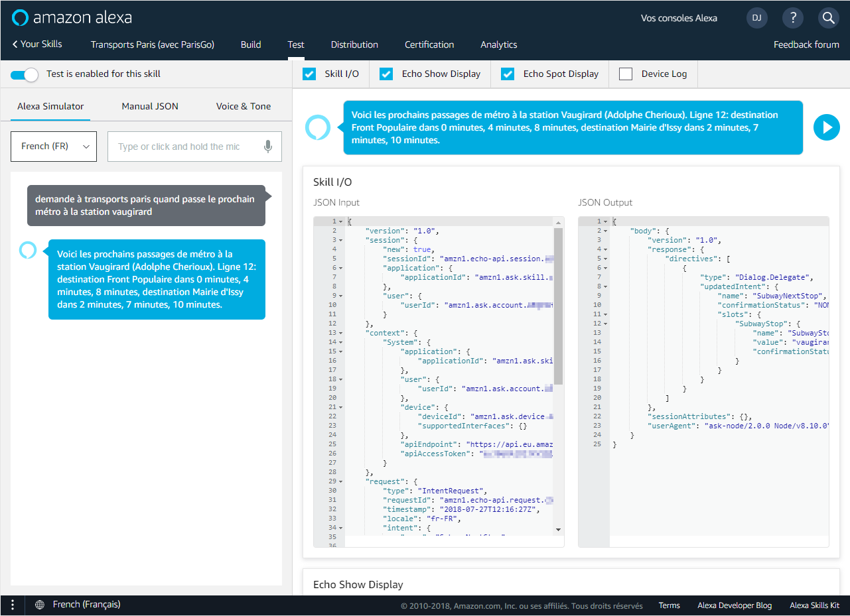Open the three-dots menu in footer
The image size is (850, 616).
(13, 605)
